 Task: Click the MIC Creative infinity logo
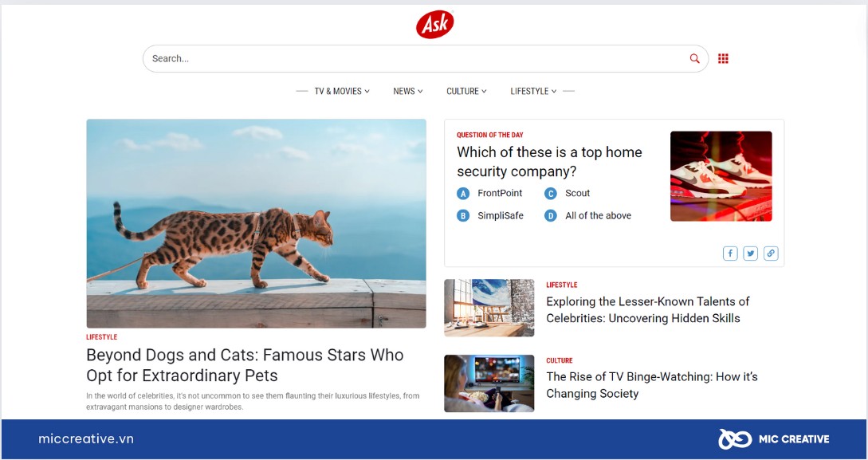[735, 439]
